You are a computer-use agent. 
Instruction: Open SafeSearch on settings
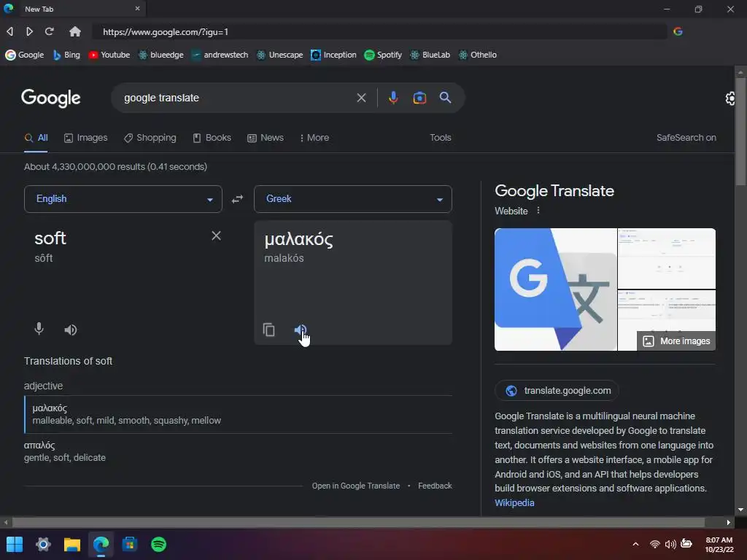(x=686, y=138)
